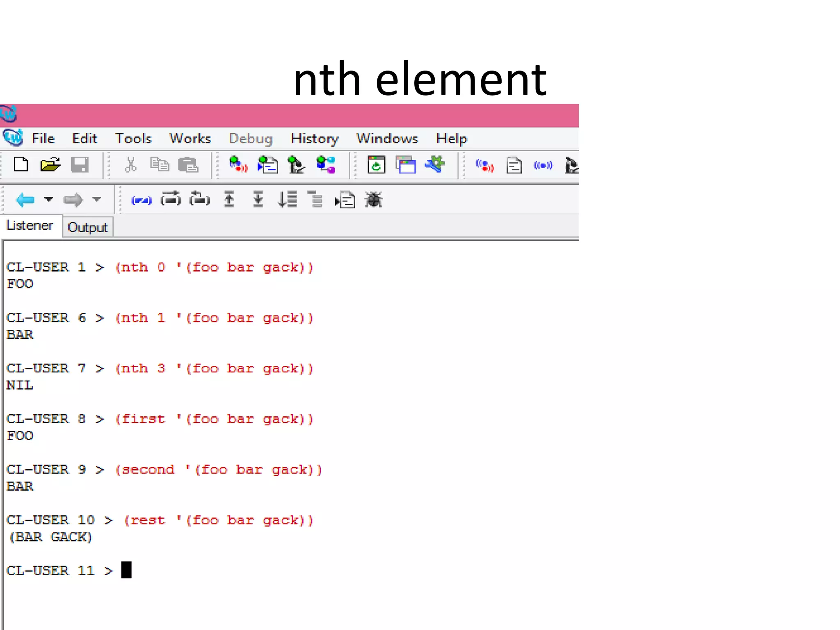Image resolution: width=840 pixels, height=630 pixels.
Task: Open the Edit menu
Action: click(x=84, y=139)
